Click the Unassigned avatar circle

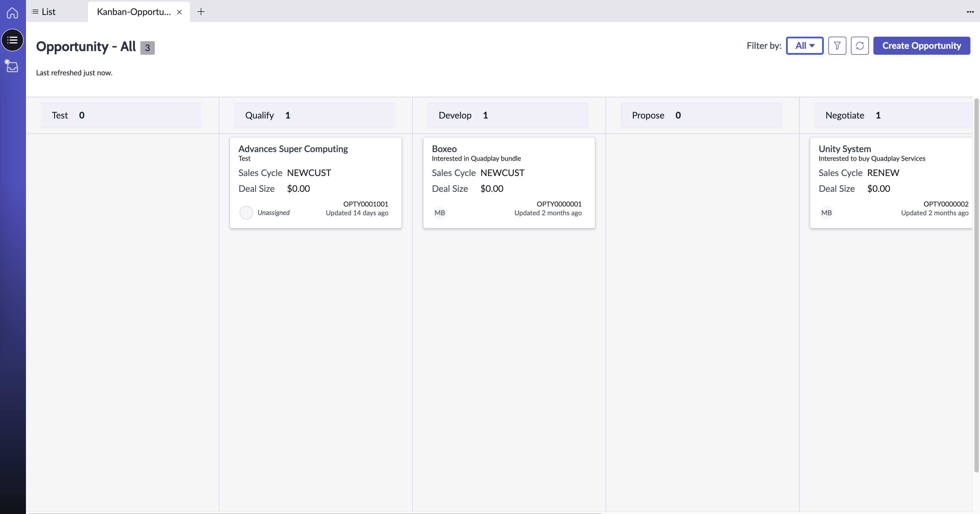pyautogui.click(x=246, y=212)
